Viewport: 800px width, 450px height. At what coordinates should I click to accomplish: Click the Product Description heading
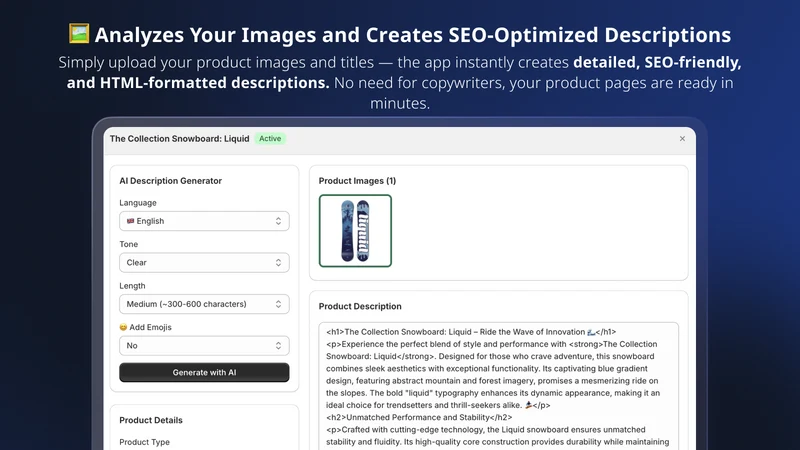pyautogui.click(x=360, y=306)
